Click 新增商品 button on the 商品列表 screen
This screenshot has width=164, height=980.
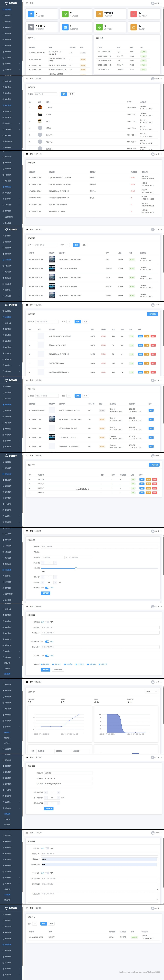click(153, 314)
